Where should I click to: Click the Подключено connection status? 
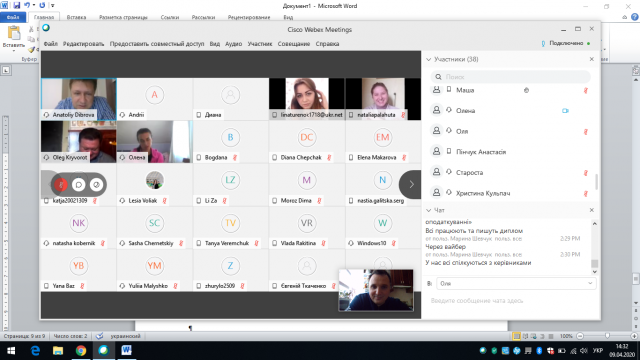(x=566, y=43)
